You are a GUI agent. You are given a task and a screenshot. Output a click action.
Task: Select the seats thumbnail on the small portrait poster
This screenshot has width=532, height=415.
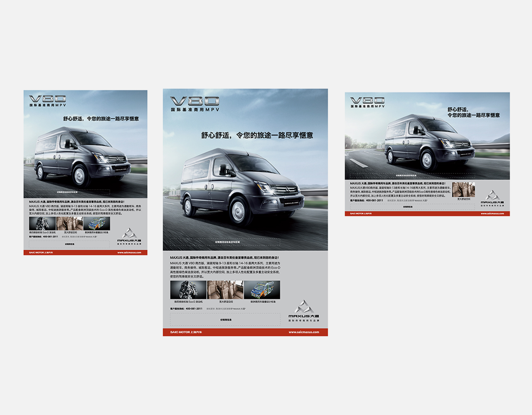click(x=70, y=224)
